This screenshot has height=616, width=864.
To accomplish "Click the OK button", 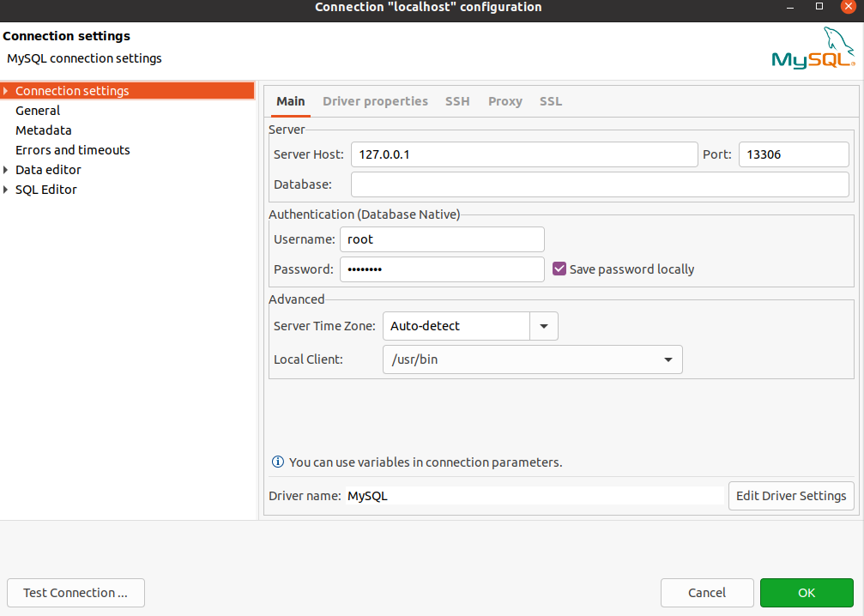I will [806, 593].
